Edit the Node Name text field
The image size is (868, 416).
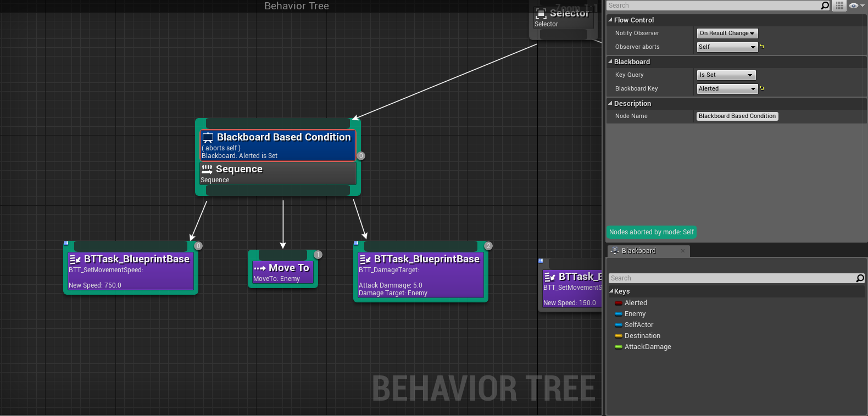coord(737,116)
